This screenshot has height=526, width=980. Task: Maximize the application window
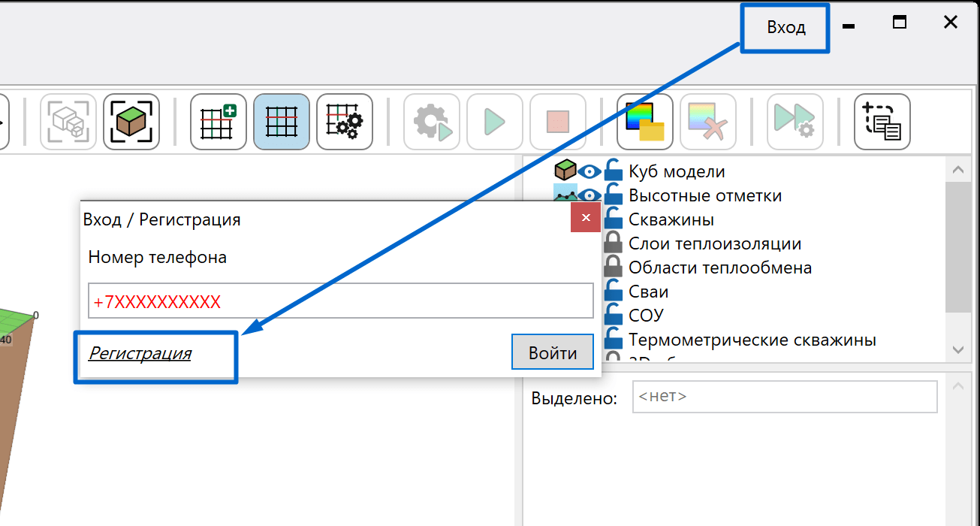[x=900, y=23]
